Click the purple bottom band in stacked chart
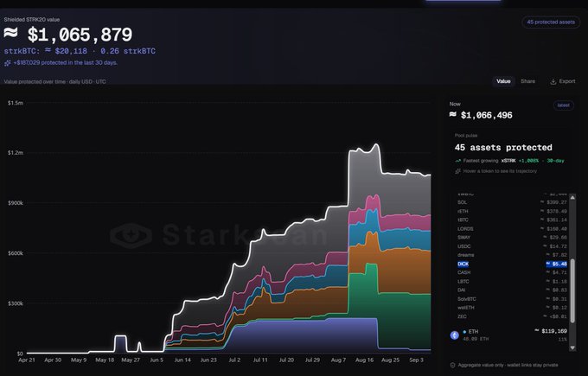This screenshot has height=376, width=588. pos(300,335)
